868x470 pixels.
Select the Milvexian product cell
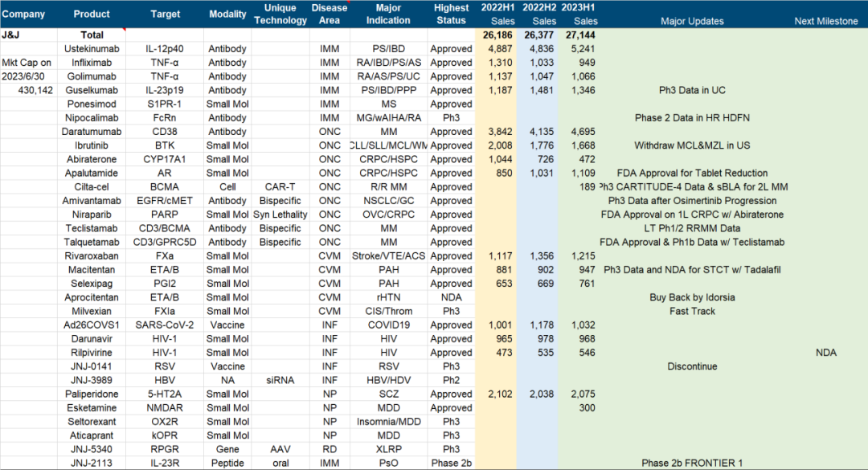pyautogui.click(x=92, y=312)
